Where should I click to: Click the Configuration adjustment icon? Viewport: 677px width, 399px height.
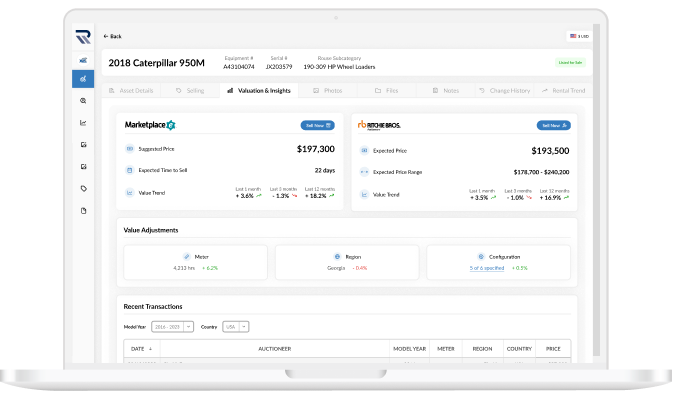coord(481,256)
